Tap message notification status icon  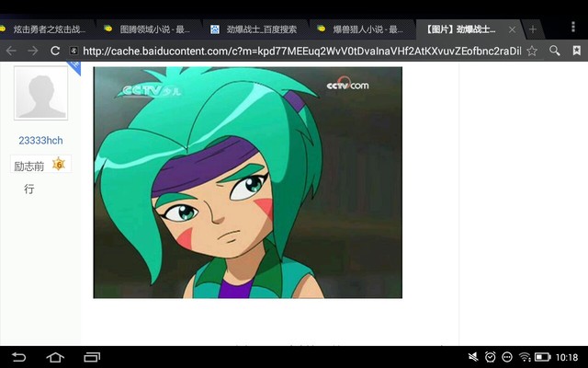507,357
